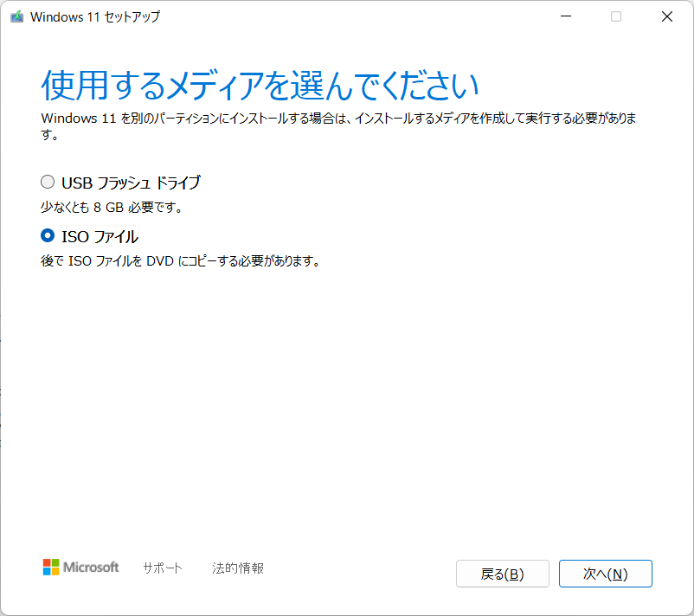Screen dimensions: 694x616
Task: Click the USB フラッシュ ドライブ label text
Action: [x=129, y=182]
